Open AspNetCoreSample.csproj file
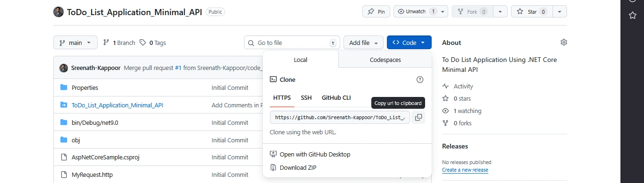Viewport: 644px width, 183px height. 105,157
